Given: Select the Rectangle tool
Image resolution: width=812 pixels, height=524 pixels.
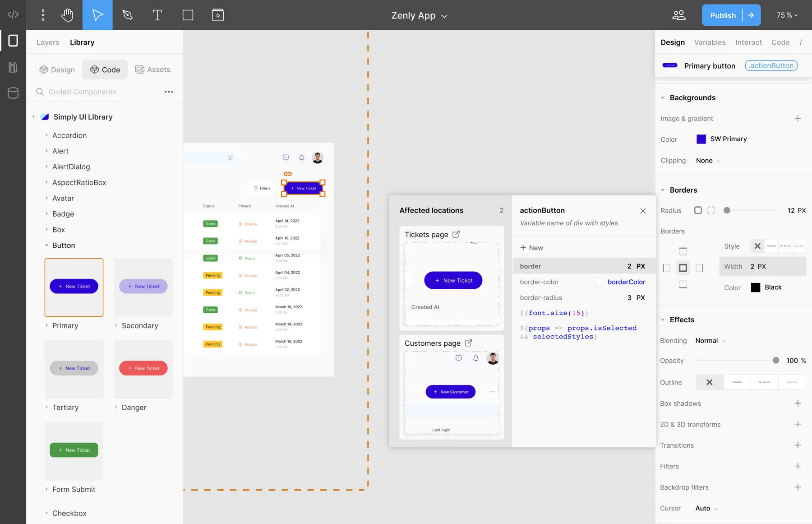Looking at the screenshot, I should point(188,15).
